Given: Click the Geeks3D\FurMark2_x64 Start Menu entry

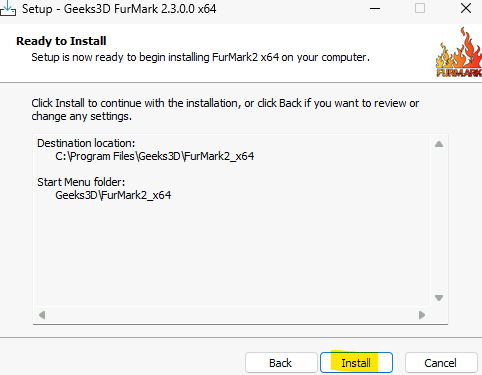Looking at the screenshot, I should 113,195.
